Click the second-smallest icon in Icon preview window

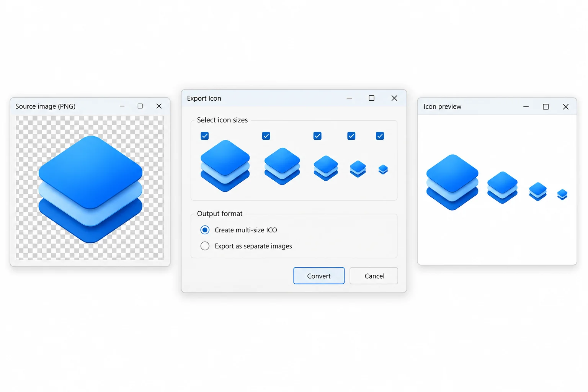[538, 191]
